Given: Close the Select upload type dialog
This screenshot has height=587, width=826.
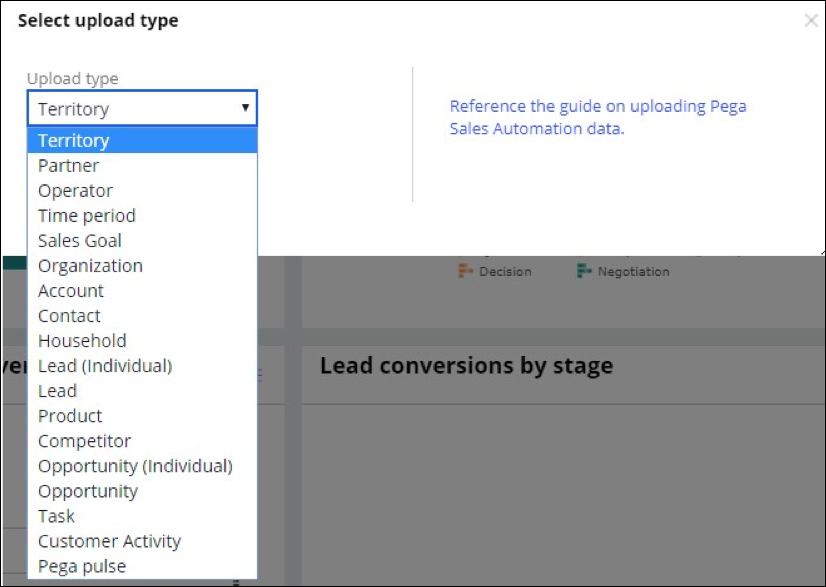Looking at the screenshot, I should [810, 20].
